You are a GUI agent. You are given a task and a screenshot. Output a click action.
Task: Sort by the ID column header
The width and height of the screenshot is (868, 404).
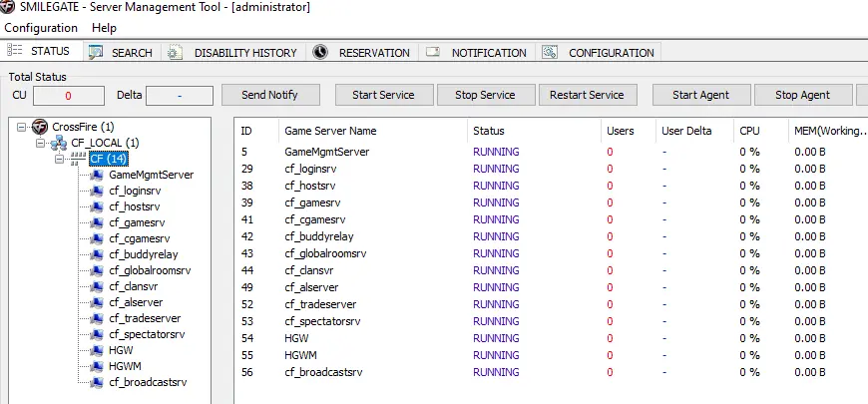(x=256, y=131)
